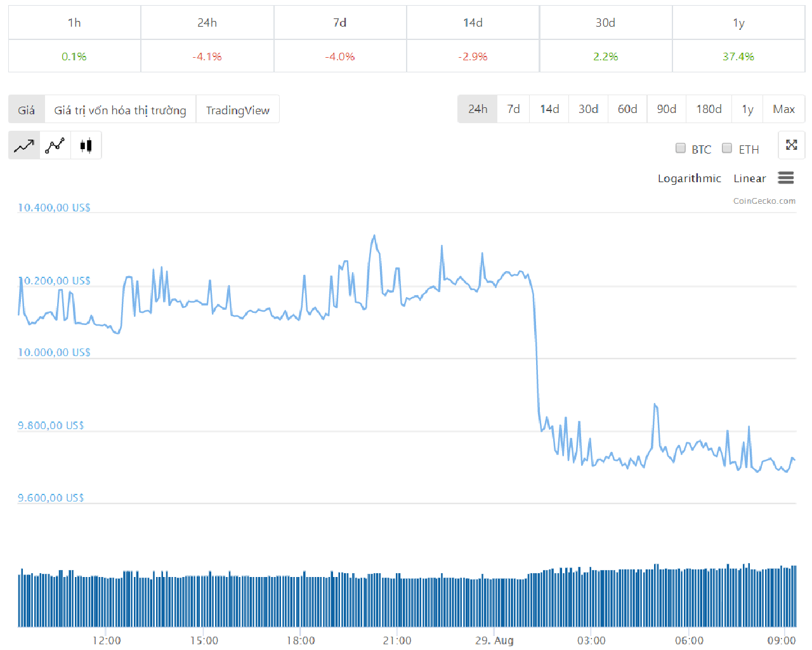Click the 9.800,00 US$ axis label
The image size is (812, 650).
click(x=51, y=425)
